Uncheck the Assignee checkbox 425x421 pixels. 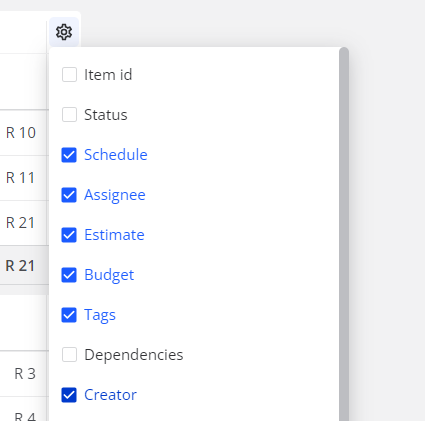point(69,195)
